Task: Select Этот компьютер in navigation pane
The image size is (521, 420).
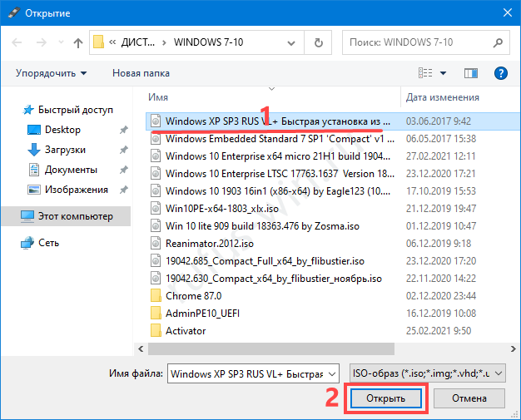Action: [x=66, y=216]
